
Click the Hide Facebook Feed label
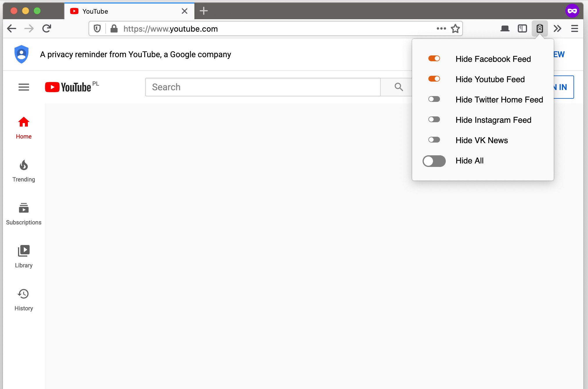pos(493,59)
